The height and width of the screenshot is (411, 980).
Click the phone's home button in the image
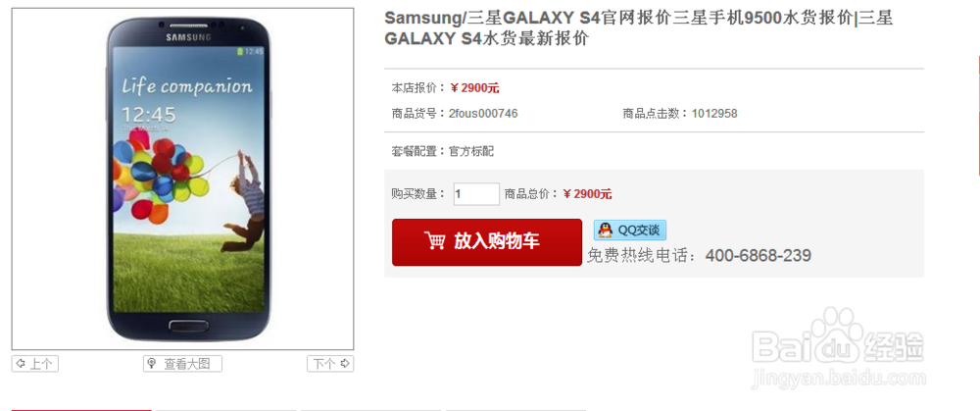point(189,325)
